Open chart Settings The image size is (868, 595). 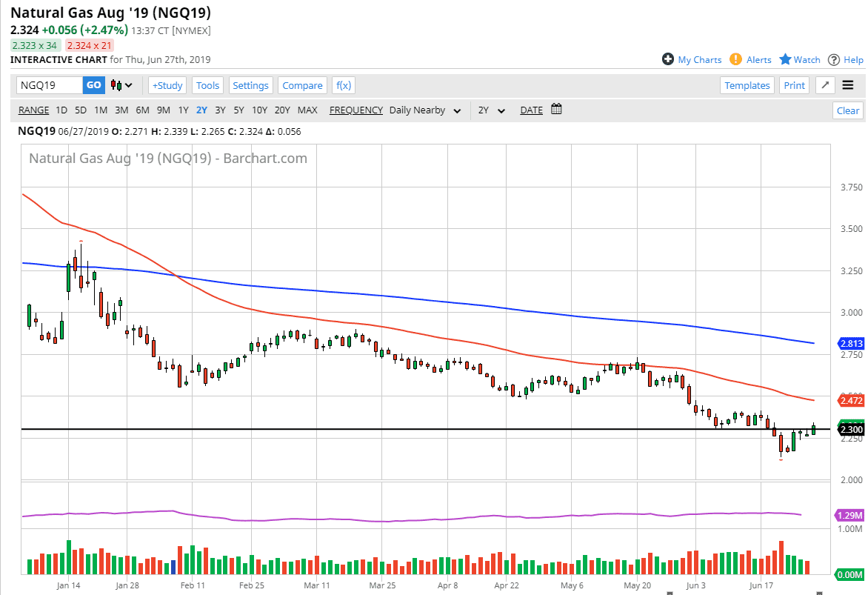click(x=250, y=85)
